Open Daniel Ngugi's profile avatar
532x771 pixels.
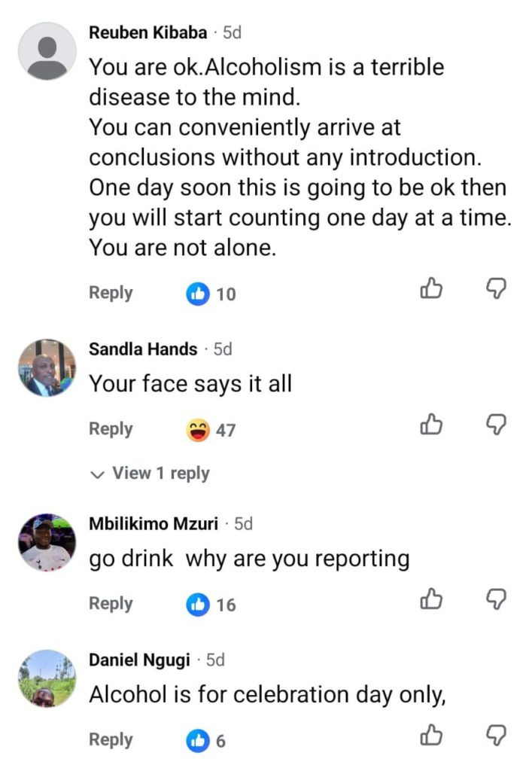(x=47, y=678)
